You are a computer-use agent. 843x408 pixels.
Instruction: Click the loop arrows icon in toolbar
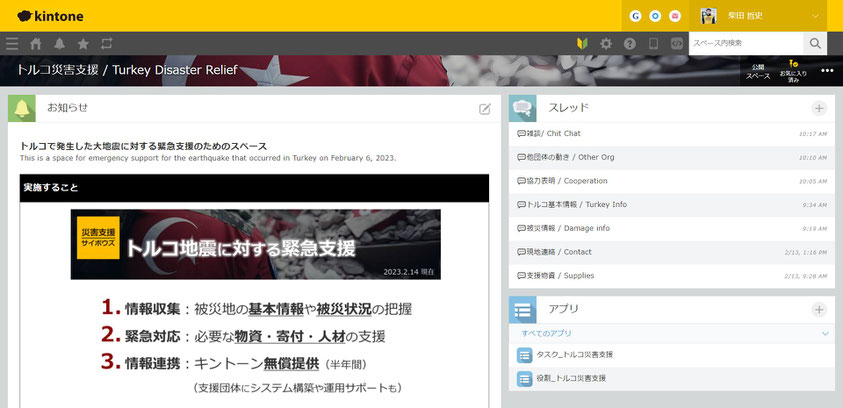coord(106,44)
